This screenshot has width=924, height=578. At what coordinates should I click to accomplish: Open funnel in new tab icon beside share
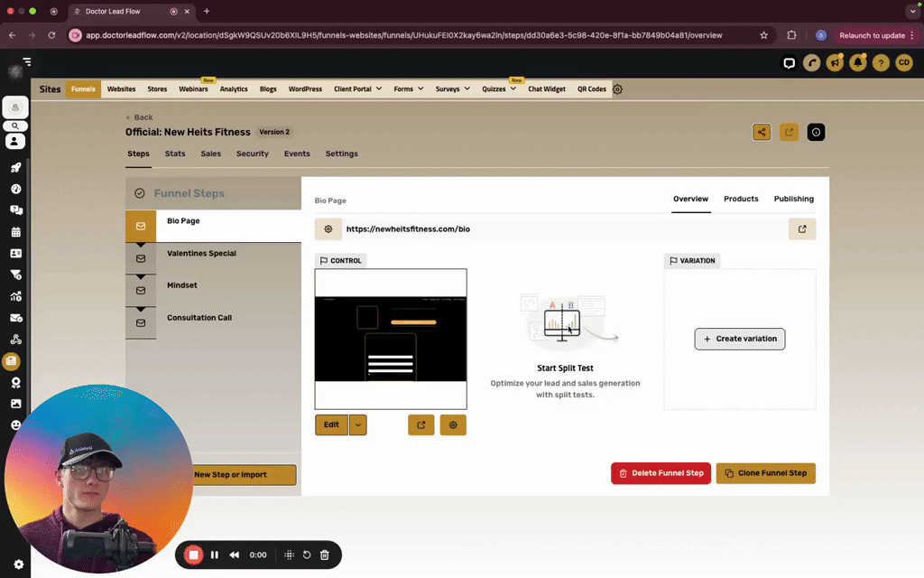click(x=789, y=132)
